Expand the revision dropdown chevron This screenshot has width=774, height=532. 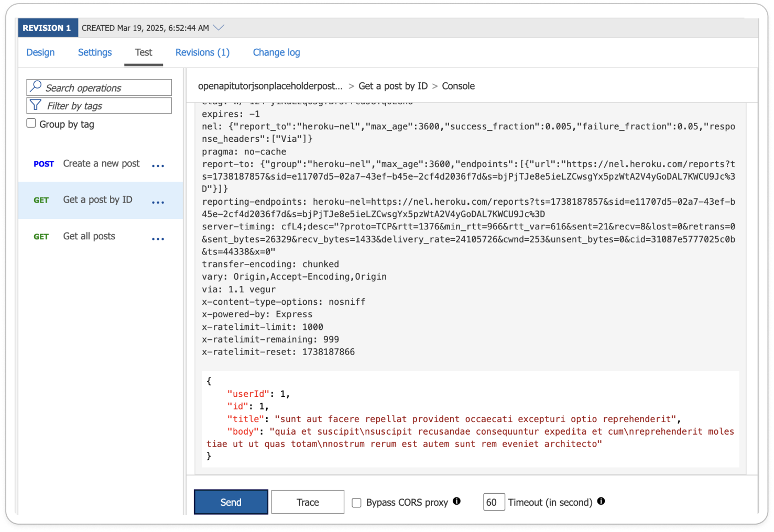click(x=219, y=27)
